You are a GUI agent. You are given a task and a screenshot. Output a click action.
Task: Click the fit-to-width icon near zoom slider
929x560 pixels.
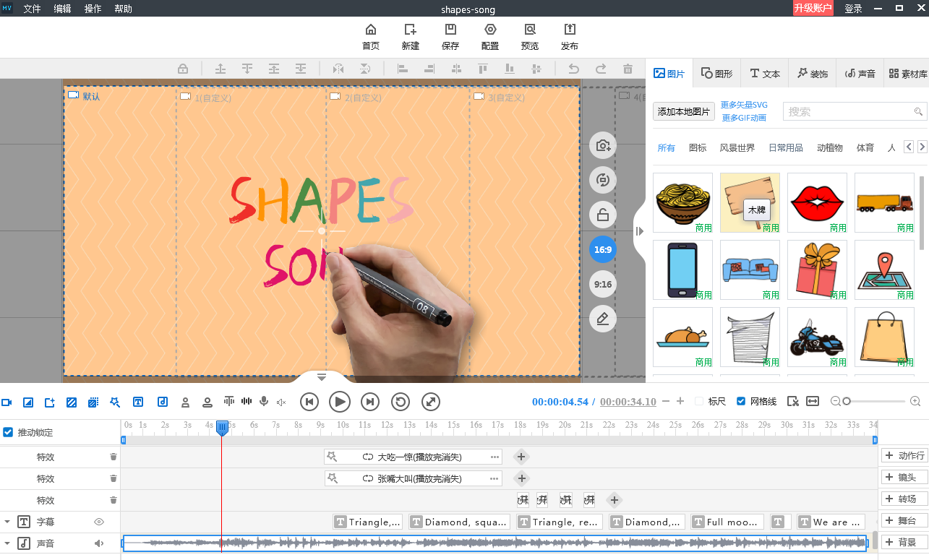coord(813,402)
